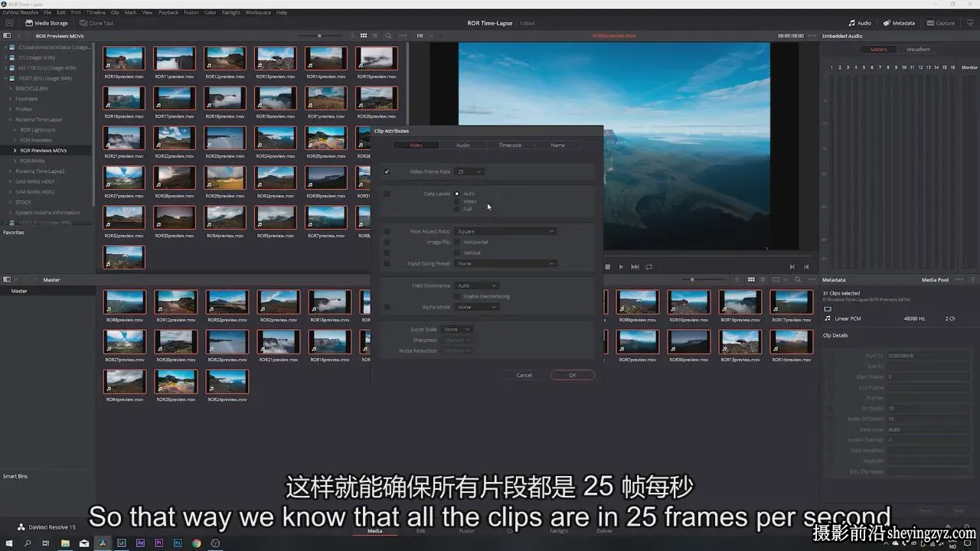Open the Super Scale dropdown

pos(457,329)
